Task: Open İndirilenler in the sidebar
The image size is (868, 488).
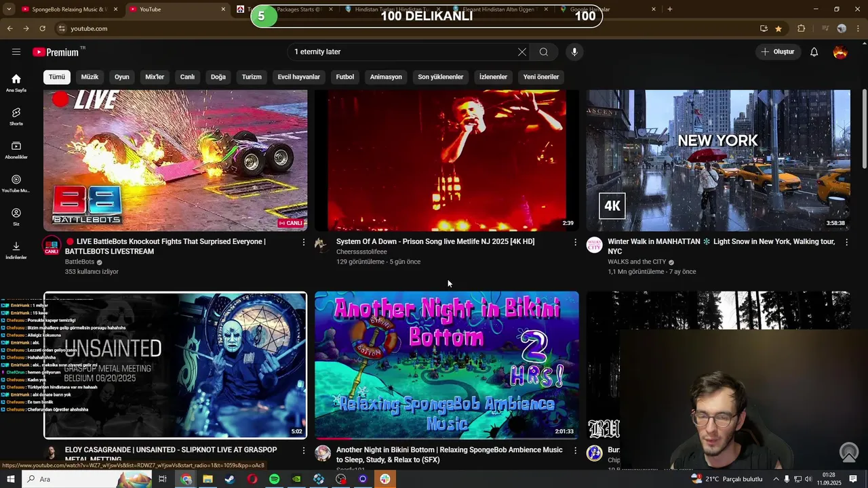Action: [16, 250]
